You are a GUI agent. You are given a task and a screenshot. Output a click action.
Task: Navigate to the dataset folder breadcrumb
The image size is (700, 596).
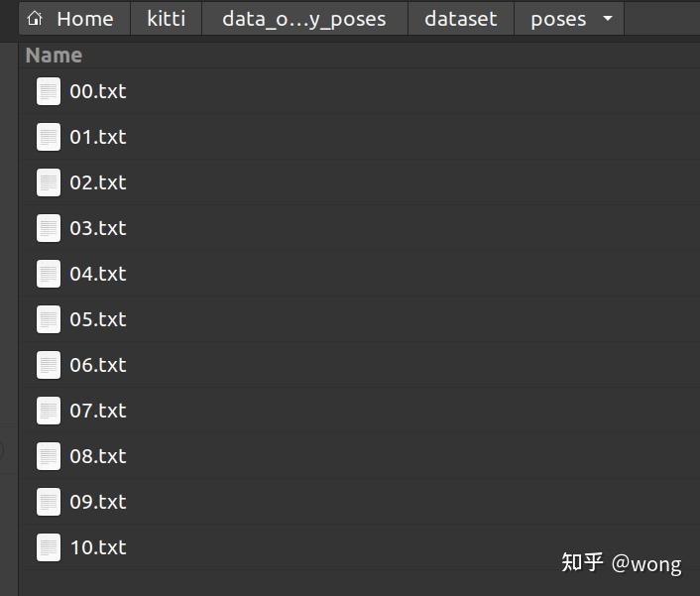coord(460,19)
